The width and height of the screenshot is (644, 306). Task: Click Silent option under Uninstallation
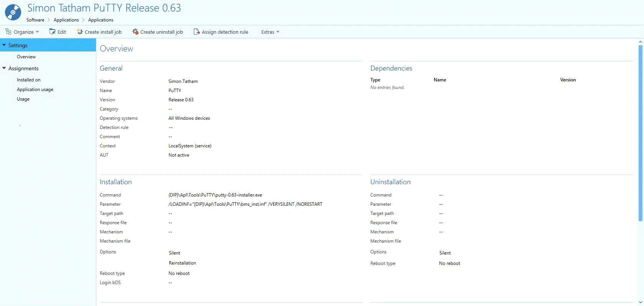(445, 253)
